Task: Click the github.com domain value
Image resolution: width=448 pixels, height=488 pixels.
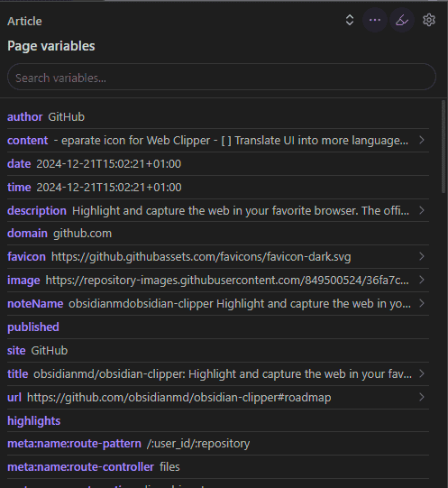Action: tap(82, 234)
